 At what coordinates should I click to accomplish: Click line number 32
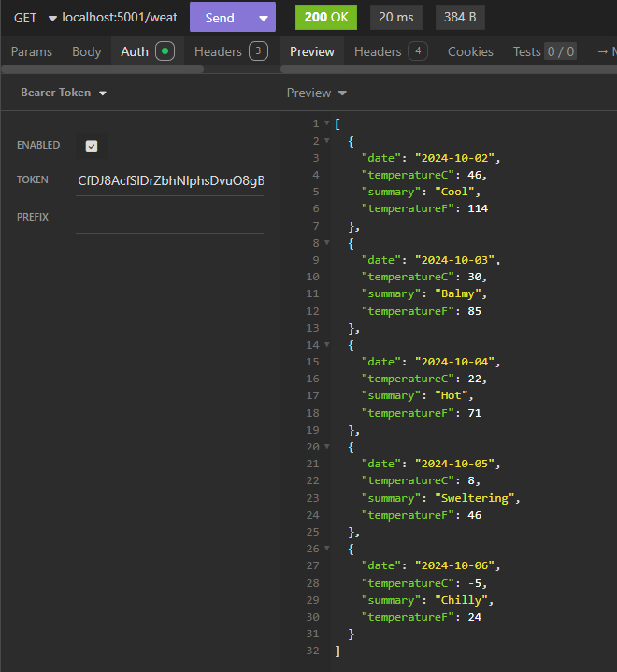coord(312,651)
